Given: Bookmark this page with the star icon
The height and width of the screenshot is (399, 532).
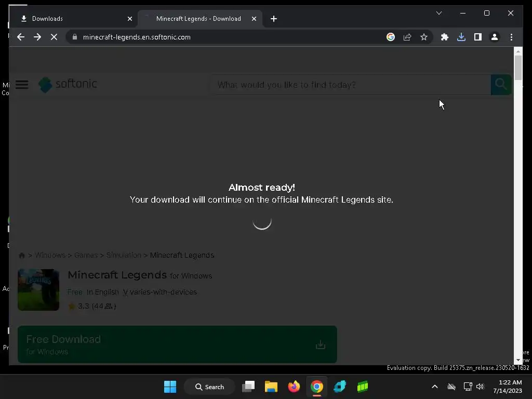Looking at the screenshot, I should (x=424, y=37).
